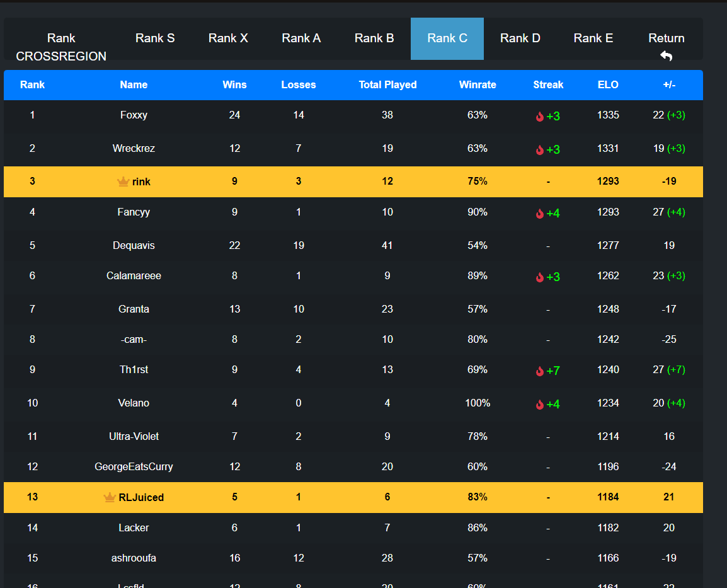The image size is (727, 588).
Task: Click Velano's 100% winrate cell
Action: (x=478, y=403)
